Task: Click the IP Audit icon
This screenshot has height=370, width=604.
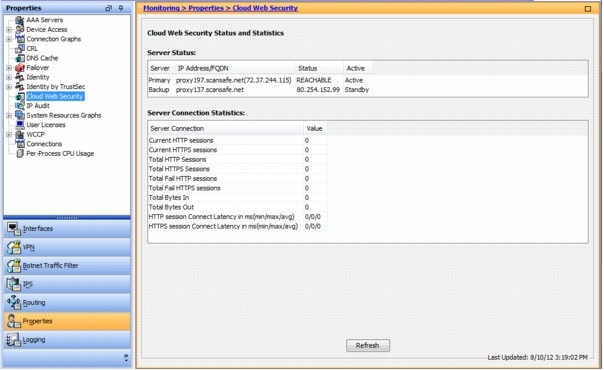Action: (x=20, y=105)
